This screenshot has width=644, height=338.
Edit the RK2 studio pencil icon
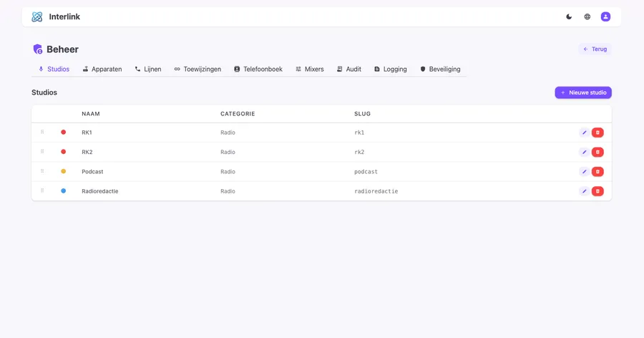point(584,152)
